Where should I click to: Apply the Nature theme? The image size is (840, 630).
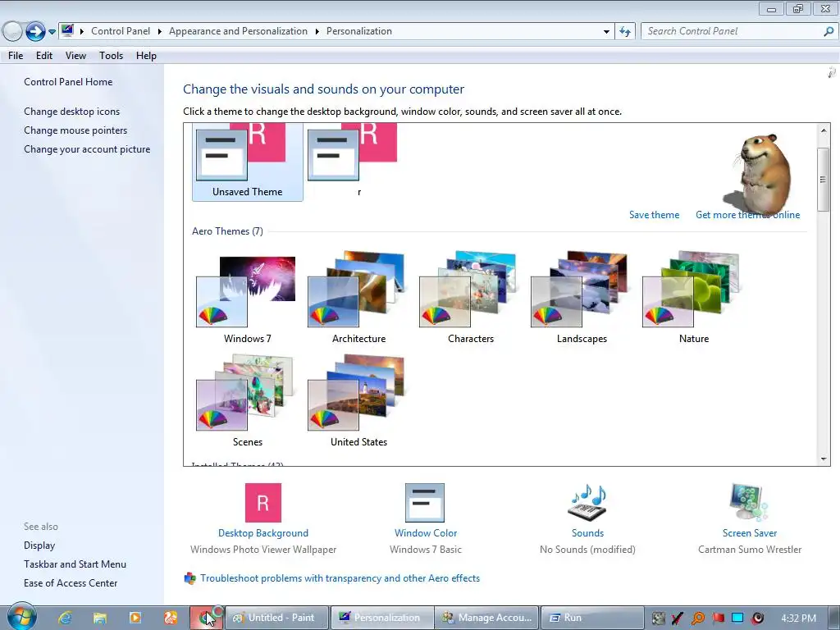[693, 298]
